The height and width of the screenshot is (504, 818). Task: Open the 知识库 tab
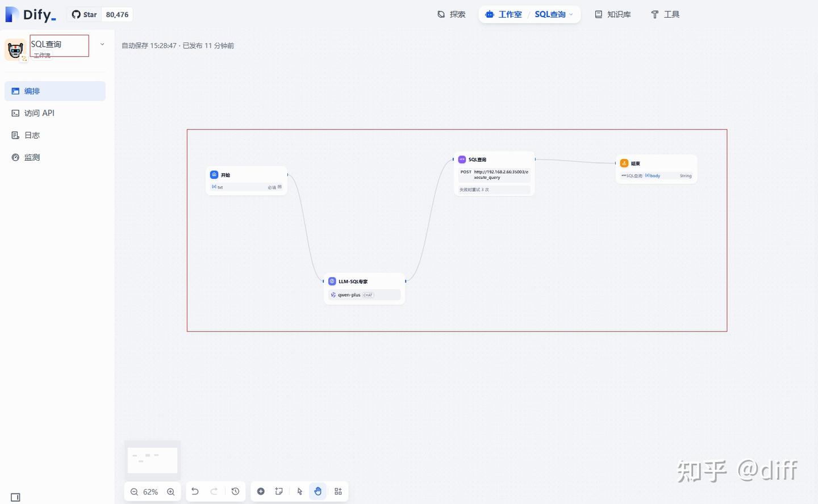coord(613,14)
